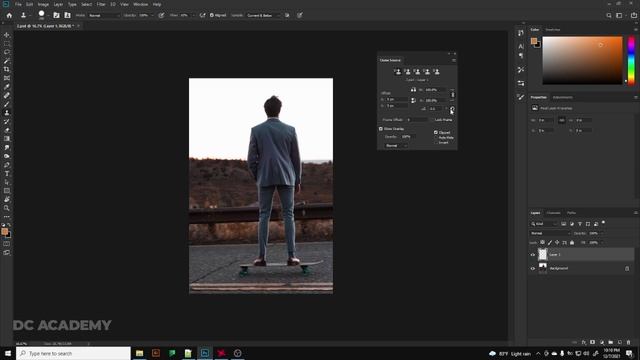Screen dimensions: 640x360
Task: Select second clone source stamp icon
Action: click(x=407, y=72)
